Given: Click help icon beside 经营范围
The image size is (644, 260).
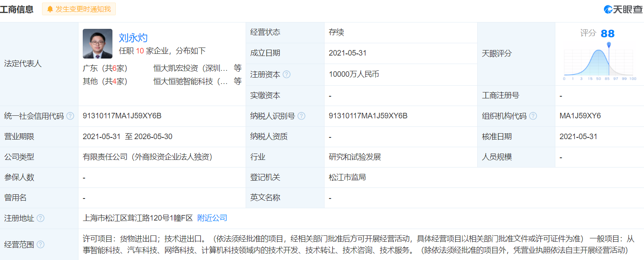Looking at the screenshot, I should (40, 244).
